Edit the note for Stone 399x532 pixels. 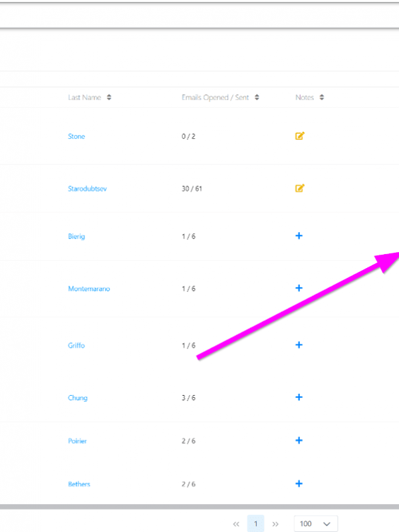coord(299,136)
